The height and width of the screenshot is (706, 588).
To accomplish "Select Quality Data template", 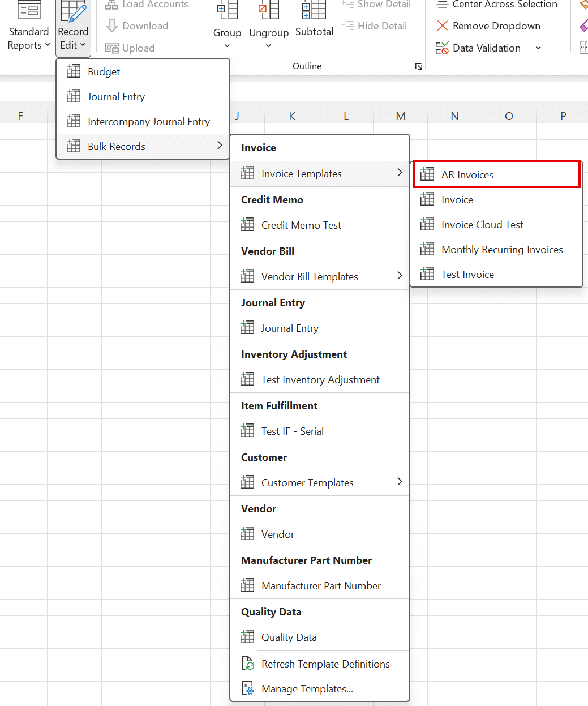I will (x=320, y=637).
